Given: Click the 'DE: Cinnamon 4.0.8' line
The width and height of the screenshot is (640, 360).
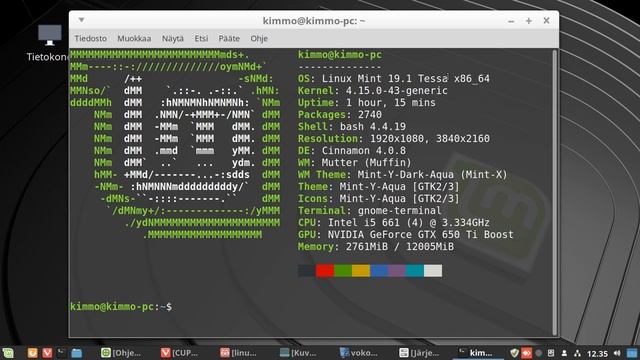Looking at the screenshot, I should click(351, 151).
